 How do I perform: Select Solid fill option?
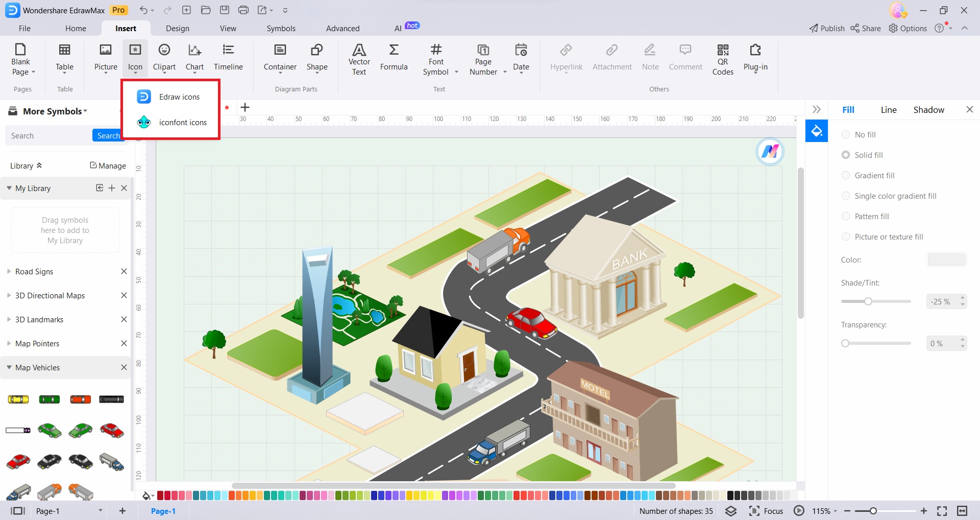862,155
